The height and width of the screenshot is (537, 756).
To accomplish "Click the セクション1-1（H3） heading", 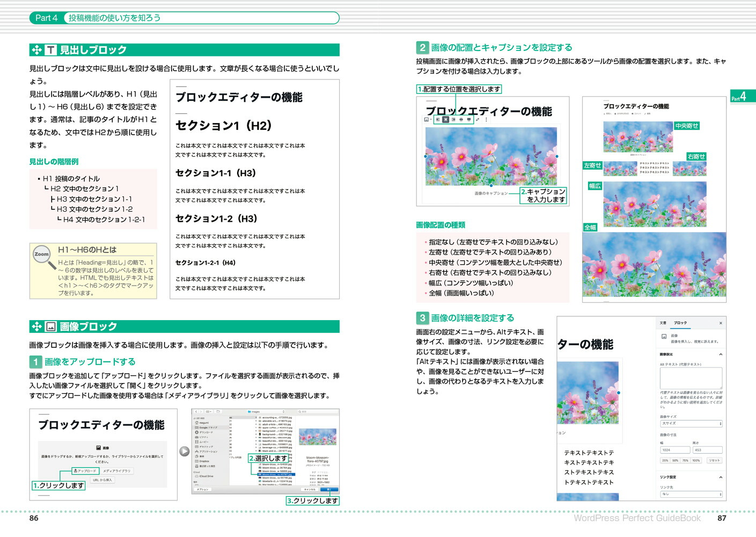I will click(216, 173).
